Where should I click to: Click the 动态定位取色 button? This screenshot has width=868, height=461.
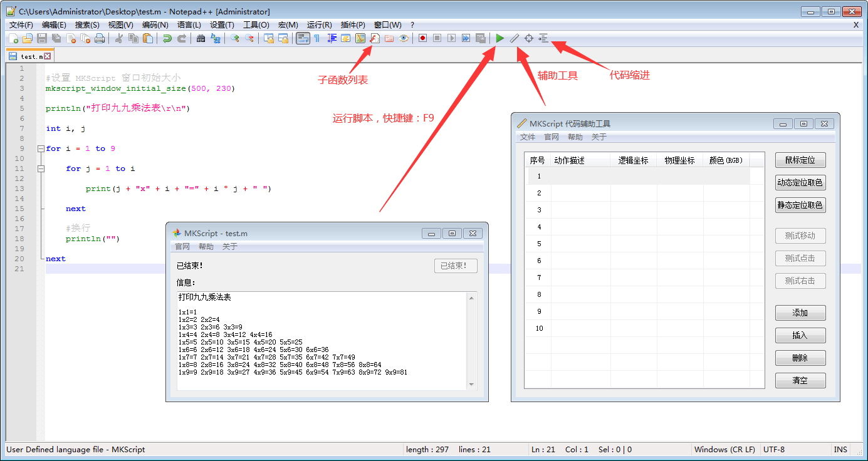pos(800,182)
